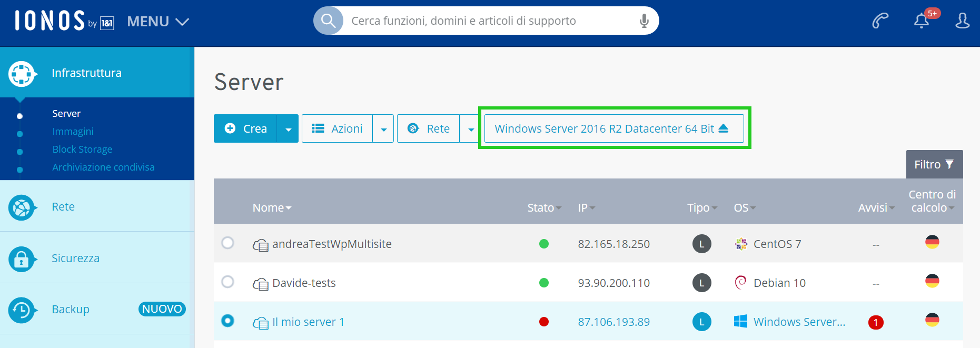Click Davide-tests server name

point(304,283)
